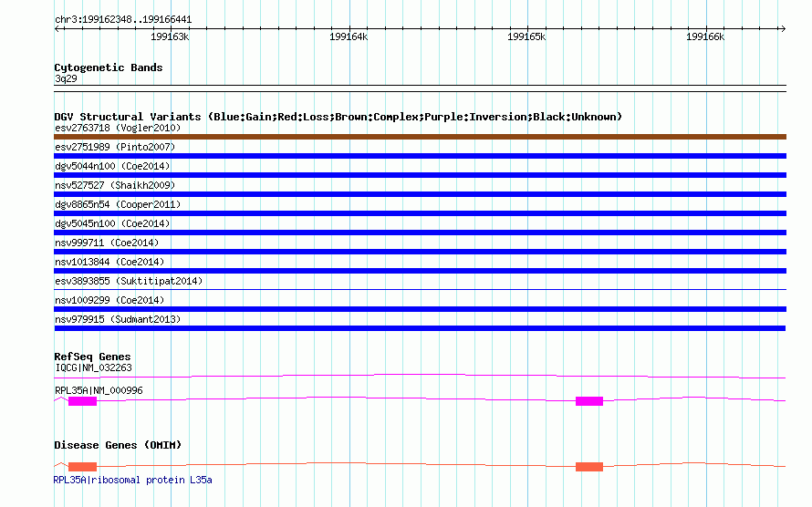Select the gain bar under nsv999711
Viewport: 812px width, 507px height.
[x=420, y=252]
